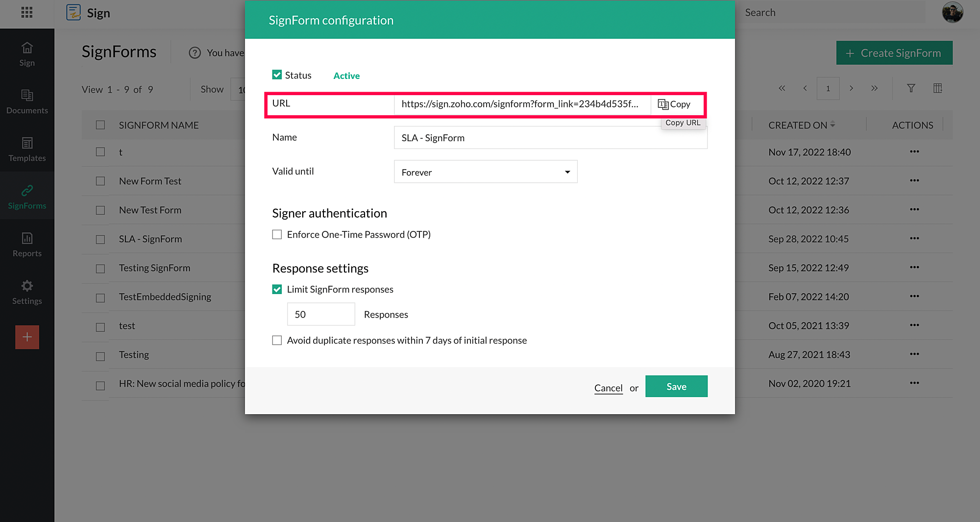Open actions menu for SLA - SignForm row
This screenshot has height=522, width=980.
coord(914,238)
